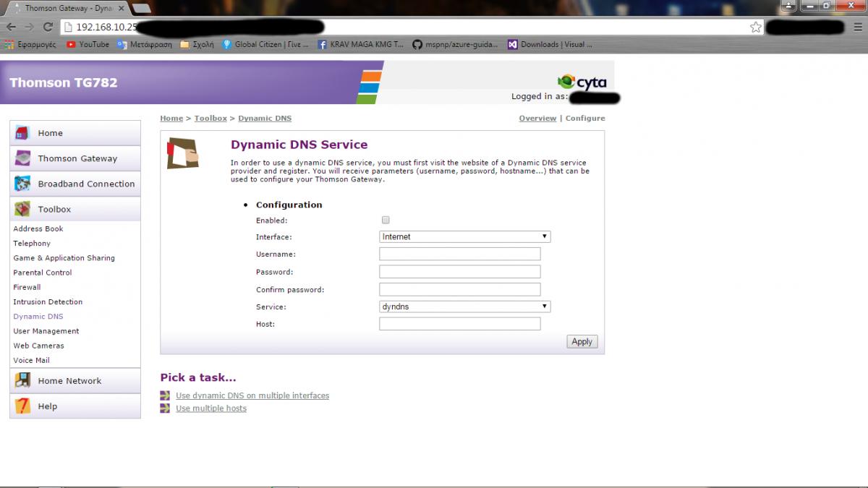Viewport: 868px width, 488px height.
Task: Open the YouTube bookmark
Action: click(88, 44)
